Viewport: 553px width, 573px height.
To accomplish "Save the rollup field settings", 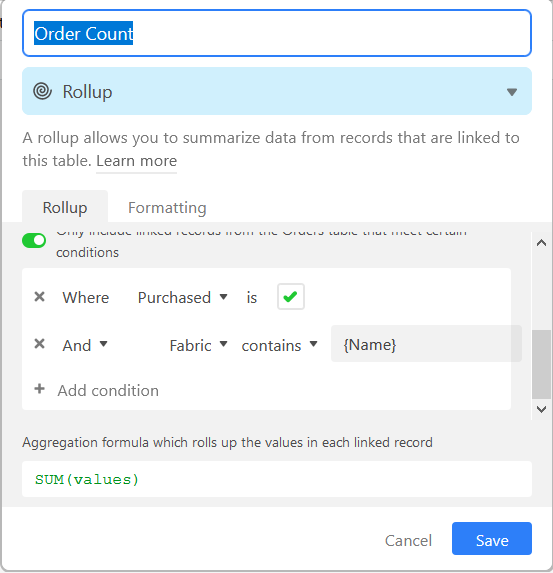I will pos(492,539).
